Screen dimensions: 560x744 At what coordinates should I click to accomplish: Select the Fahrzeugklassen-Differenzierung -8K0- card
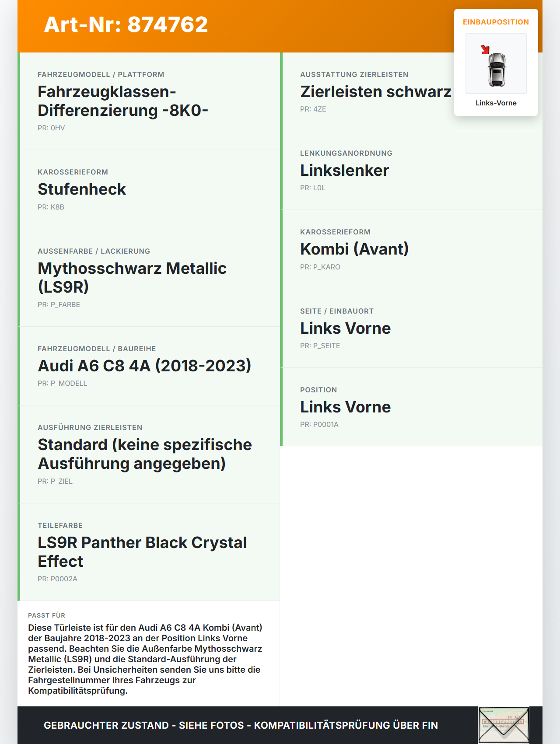tap(149, 101)
